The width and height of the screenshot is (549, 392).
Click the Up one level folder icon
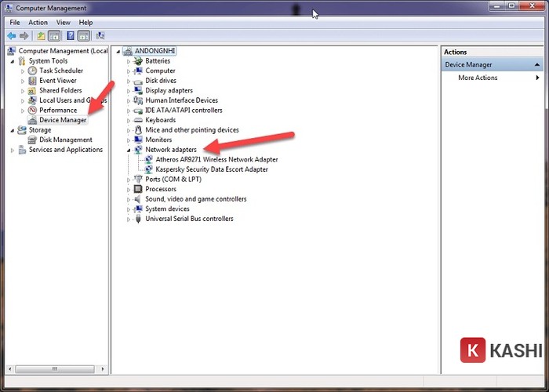(x=41, y=36)
